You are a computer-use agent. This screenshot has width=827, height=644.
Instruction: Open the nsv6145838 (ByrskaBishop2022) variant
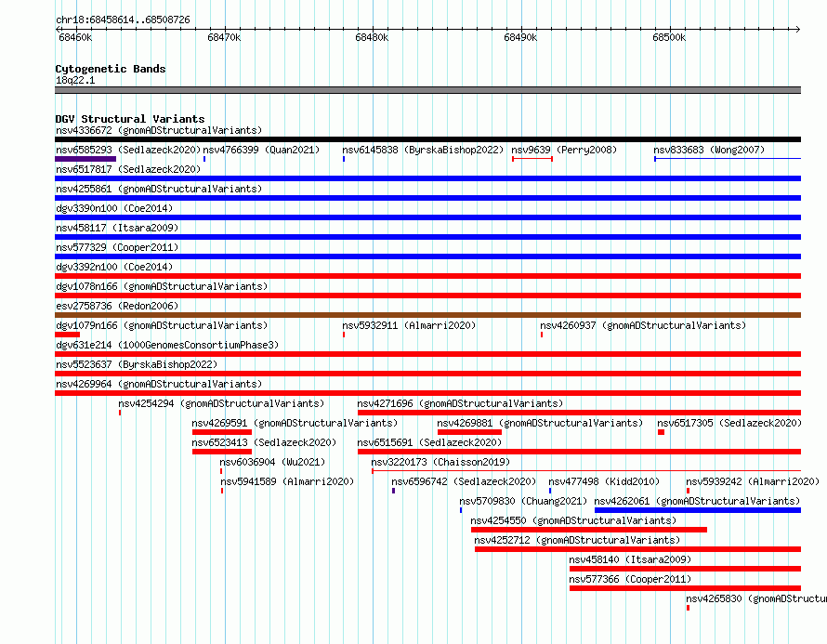[423, 150]
